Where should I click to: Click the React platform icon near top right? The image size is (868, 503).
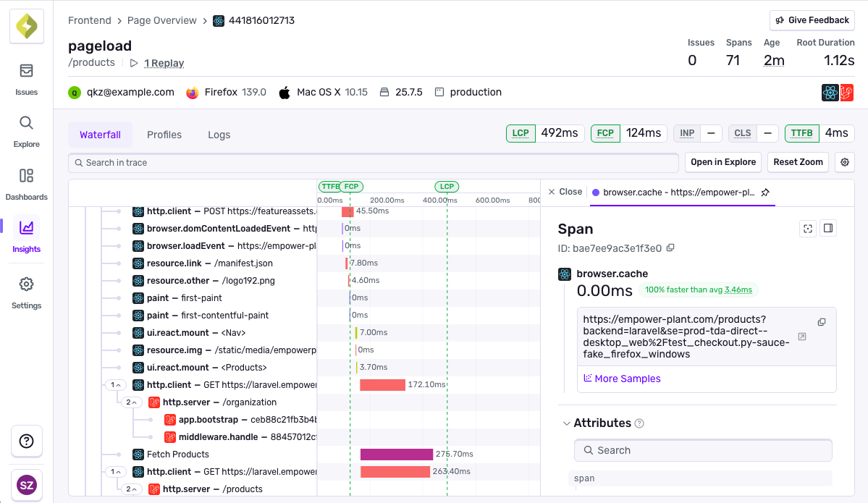click(830, 92)
